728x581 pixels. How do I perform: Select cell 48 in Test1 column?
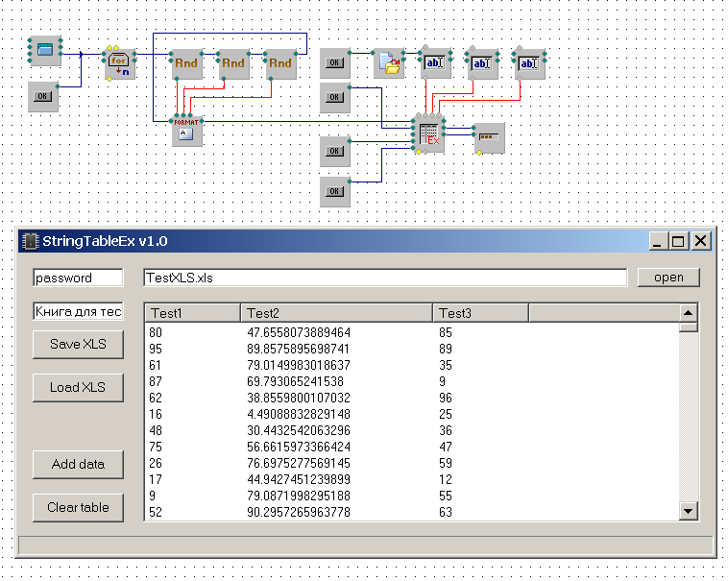[156, 430]
